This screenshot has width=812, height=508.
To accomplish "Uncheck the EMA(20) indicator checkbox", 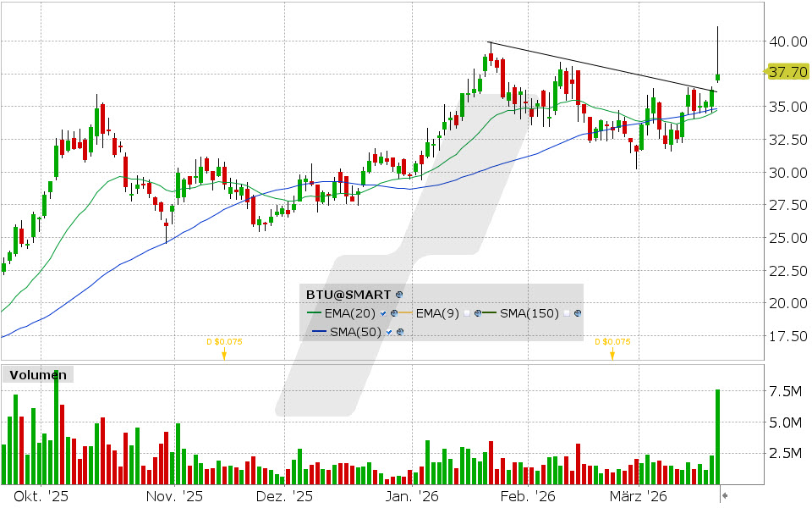I will tap(382, 313).
